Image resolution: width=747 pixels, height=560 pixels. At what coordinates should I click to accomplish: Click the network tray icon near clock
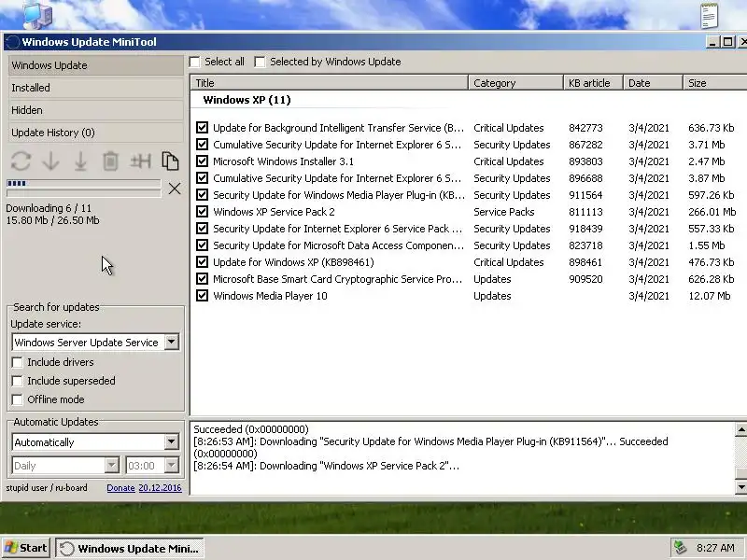pyautogui.click(x=680, y=548)
